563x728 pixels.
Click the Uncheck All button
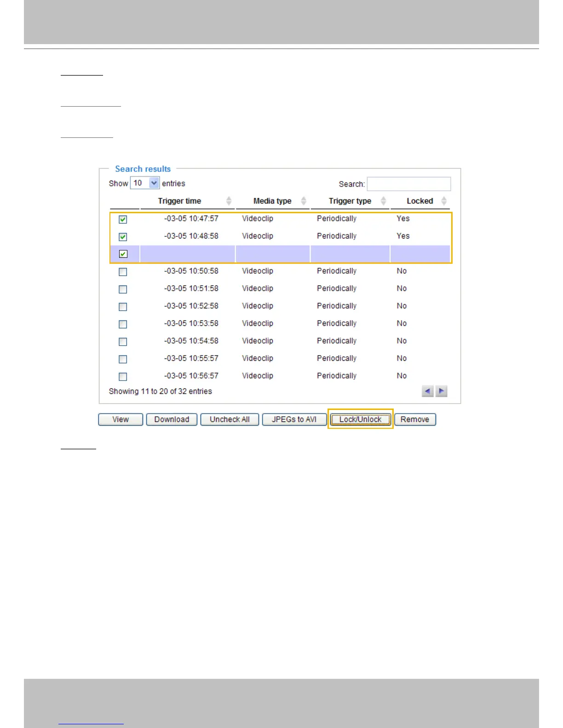(230, 419)
